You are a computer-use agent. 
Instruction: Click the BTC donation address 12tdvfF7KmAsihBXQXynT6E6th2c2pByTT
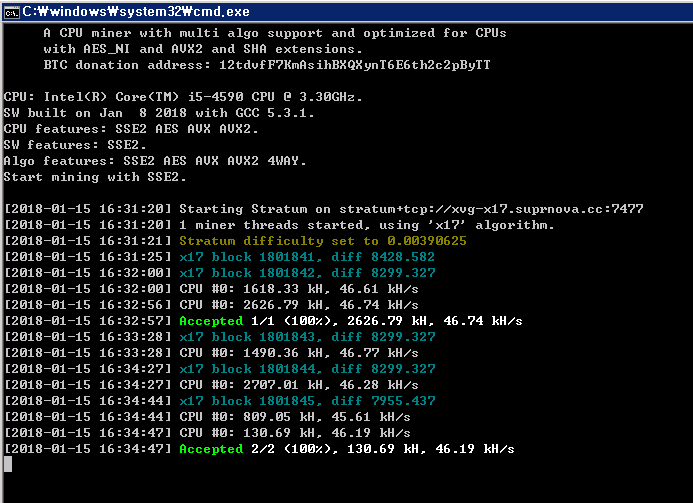pyautogui.click(x=354, y=65)
